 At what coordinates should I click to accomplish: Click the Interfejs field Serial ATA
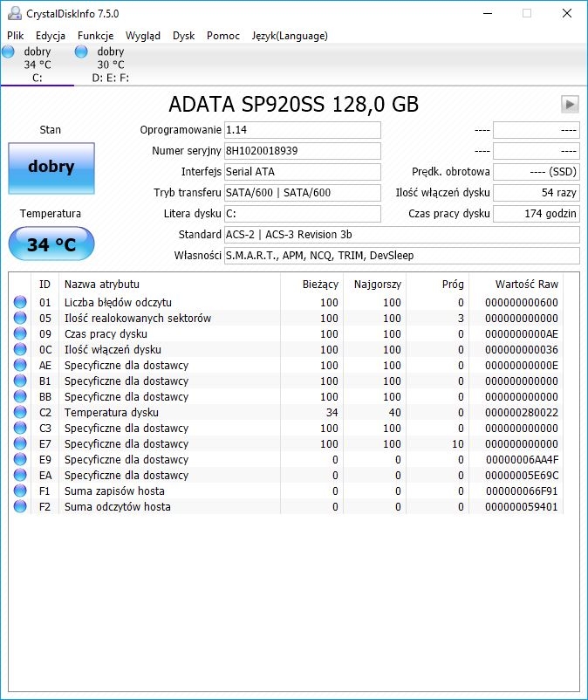tap(303, 172)
